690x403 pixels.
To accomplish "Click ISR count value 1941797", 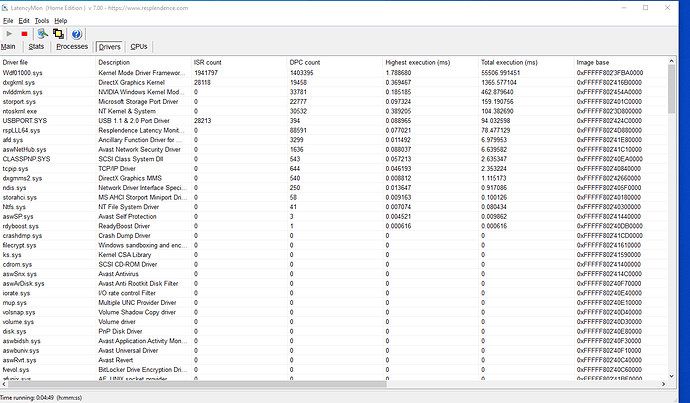I will point(206,73).
